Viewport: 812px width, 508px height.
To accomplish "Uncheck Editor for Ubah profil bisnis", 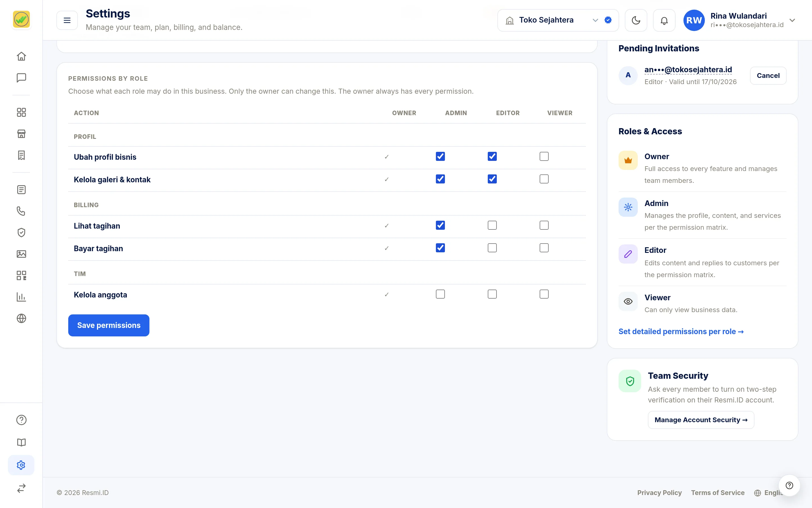I will [492, 156].
